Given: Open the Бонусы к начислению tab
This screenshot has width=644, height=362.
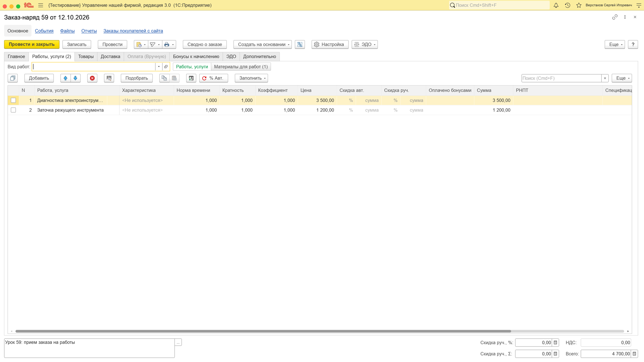Looking at the screenshot, I should (196, 57).
